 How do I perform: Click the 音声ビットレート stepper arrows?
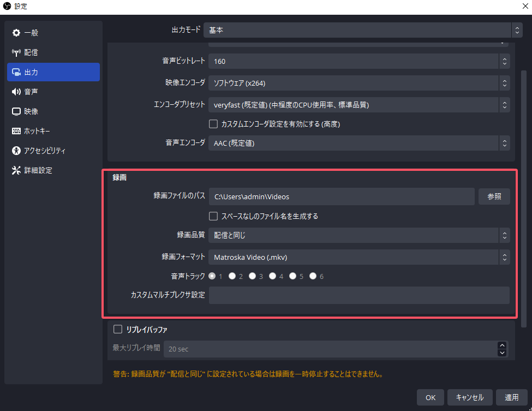505,61
